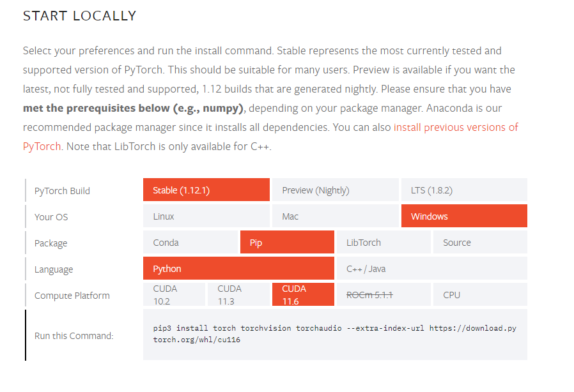Select LibTorch package
The image size is (574, 392).
(x=384, y=242)
